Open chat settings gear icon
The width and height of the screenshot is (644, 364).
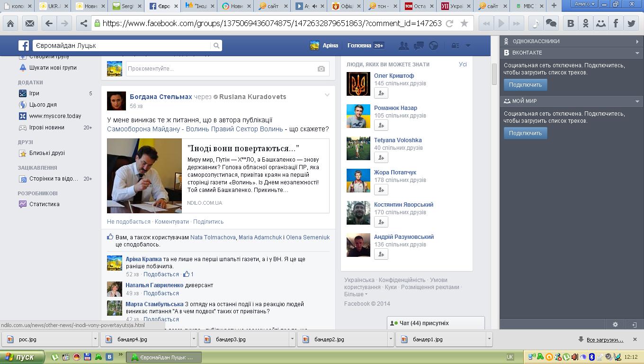coord(615,325)
